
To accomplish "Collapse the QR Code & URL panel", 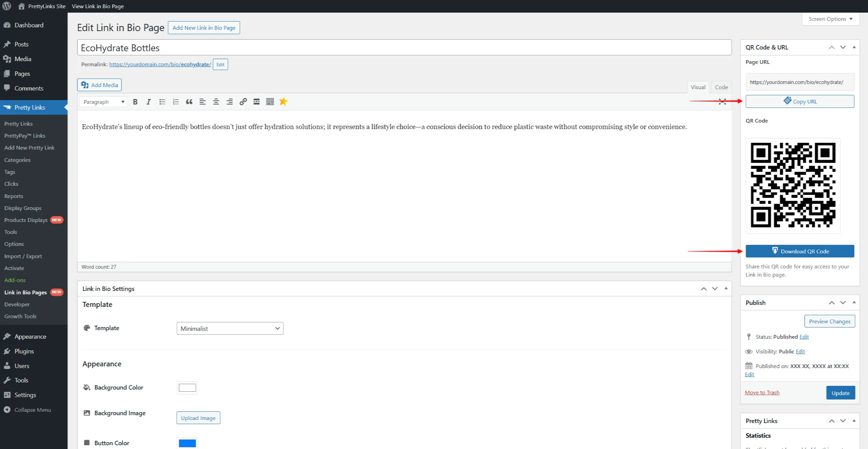I will pyautogui.click(x=854, y=47).
